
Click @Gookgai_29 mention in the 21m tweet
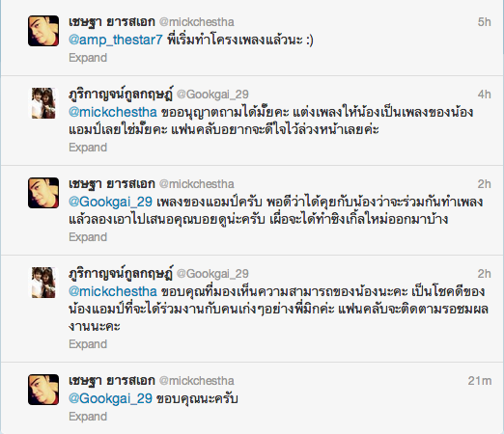coord(110,398)
